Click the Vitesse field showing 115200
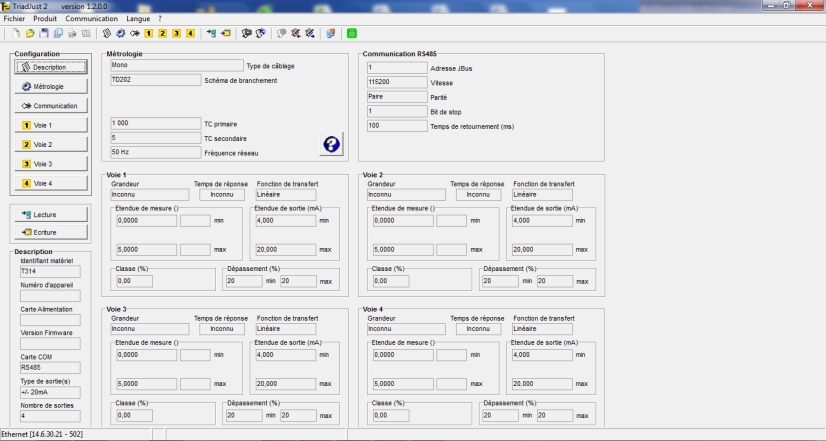This screenshot has height=441, width=826. click(x=397, y=82)
